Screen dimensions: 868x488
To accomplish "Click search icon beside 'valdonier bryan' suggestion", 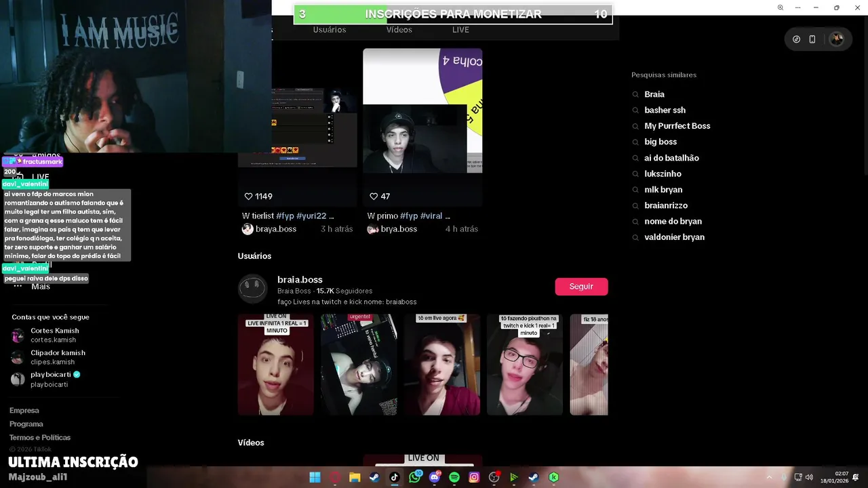I will coord(635,237).
